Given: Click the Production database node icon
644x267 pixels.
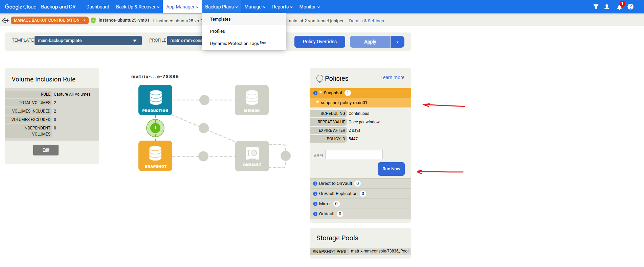Looking at the screenshot, I should 155,100.
